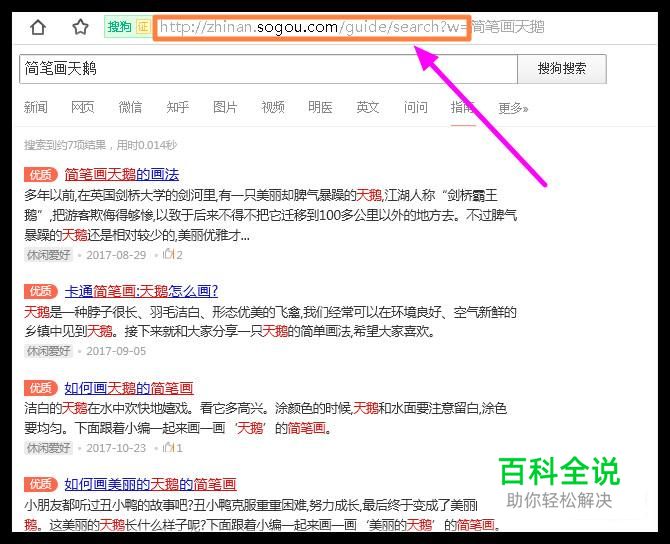Viewport: 670px width, 544px height.
Task: Click the 证 certificate badge
Action: [x=143, y=27]
